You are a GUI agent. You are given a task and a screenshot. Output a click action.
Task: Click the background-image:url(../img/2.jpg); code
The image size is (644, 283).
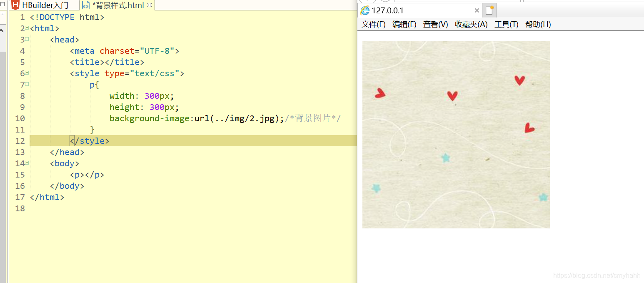pos(197,119)
